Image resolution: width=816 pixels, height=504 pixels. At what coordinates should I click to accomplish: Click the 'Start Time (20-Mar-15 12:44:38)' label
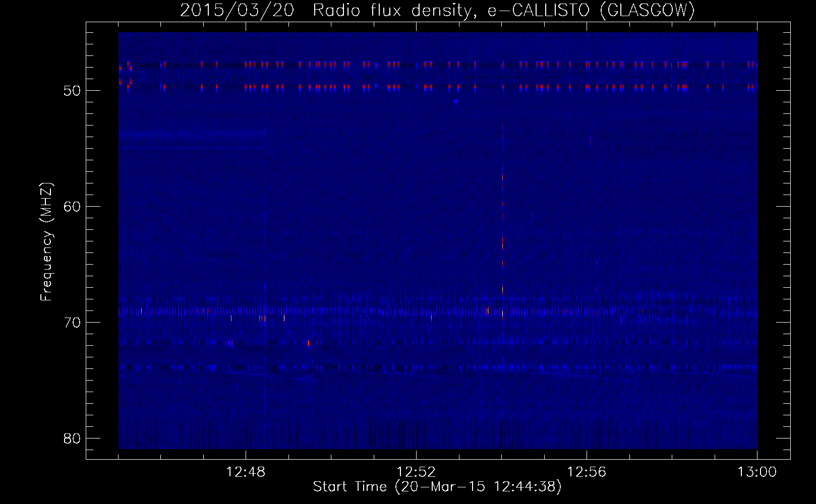pos(437,487)
